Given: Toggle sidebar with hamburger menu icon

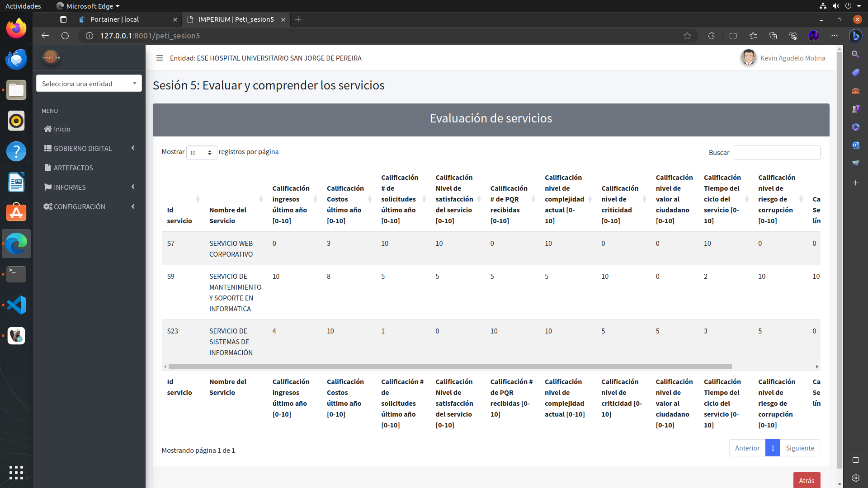Looking at the screenshot, I should tap(159, 58).
